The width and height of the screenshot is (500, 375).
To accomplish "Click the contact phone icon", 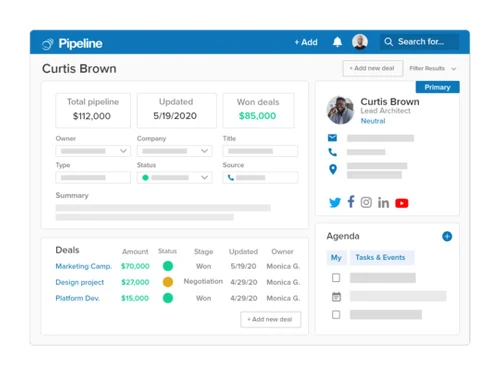I will click(332, 152).
